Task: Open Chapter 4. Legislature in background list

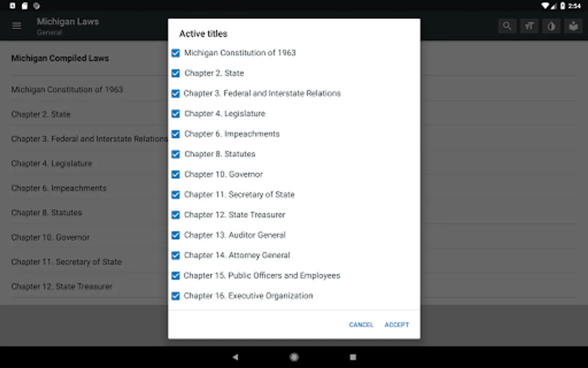Action: (51, 164)
